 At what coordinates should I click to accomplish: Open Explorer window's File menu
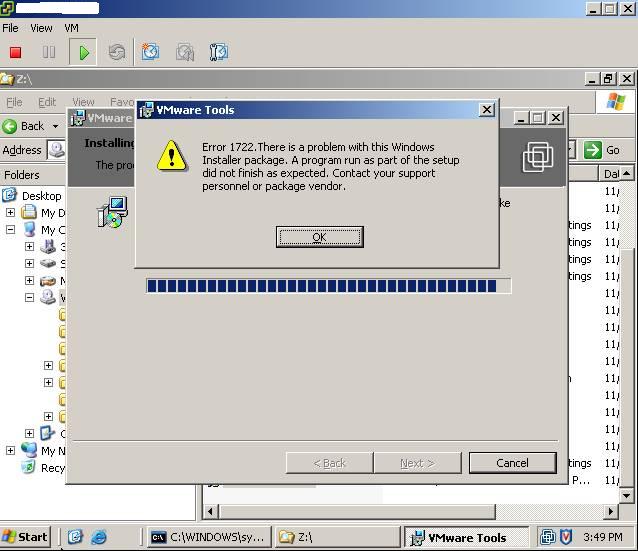[x=14, y=102]
